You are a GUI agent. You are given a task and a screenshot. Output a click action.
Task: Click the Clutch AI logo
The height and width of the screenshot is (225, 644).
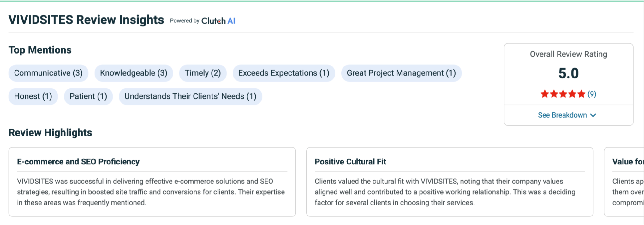point(218,21)
